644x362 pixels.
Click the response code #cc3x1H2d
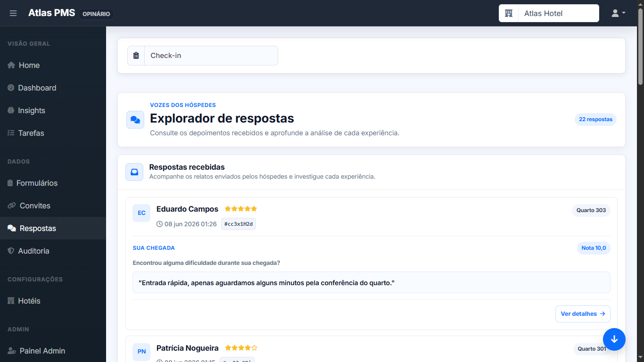239,224
